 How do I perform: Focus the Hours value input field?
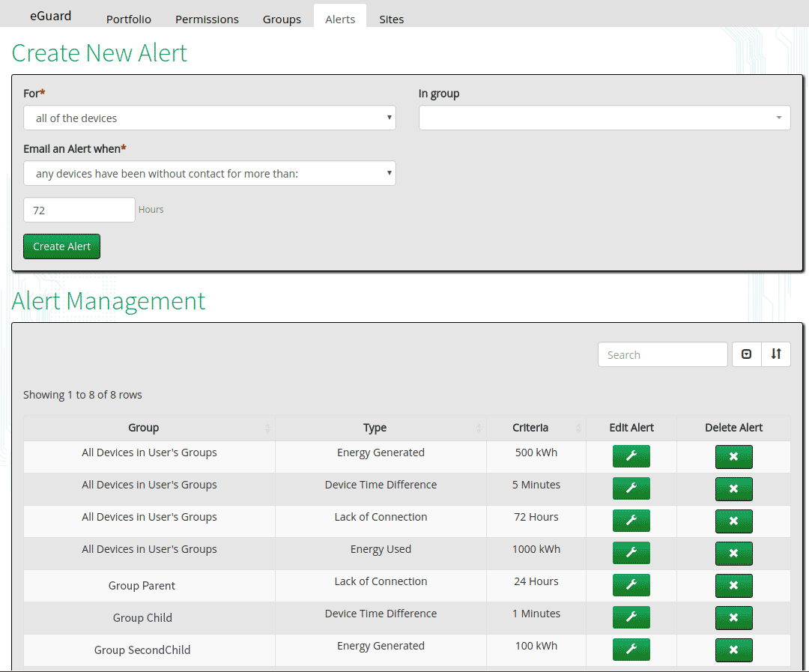click(79, 210)
